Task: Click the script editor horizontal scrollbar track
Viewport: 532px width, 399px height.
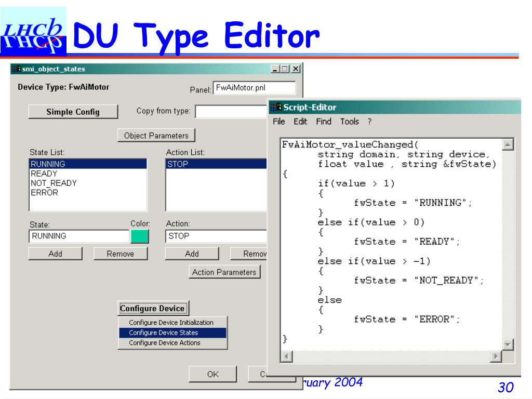Action: (392, 356)
